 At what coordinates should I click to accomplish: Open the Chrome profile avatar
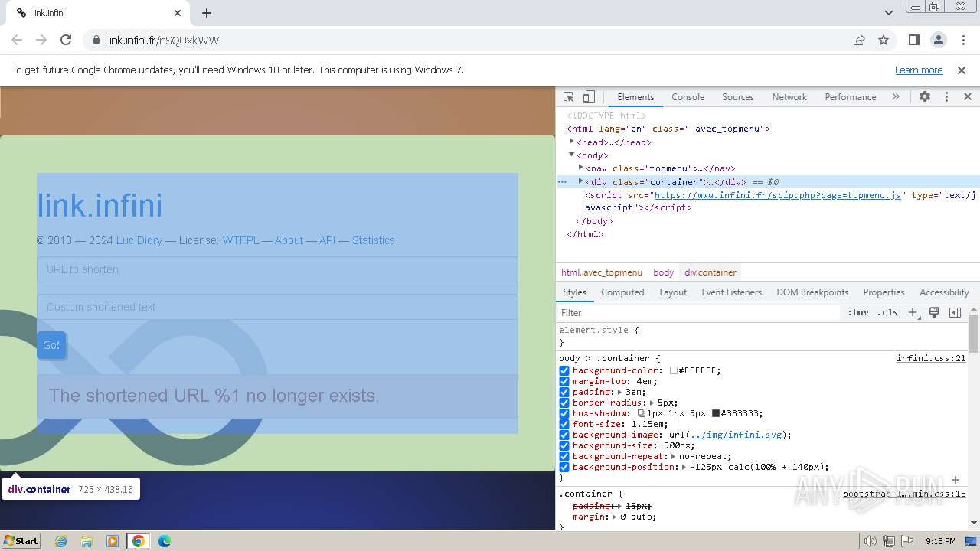pyautogui.click(x=939, y=40)
